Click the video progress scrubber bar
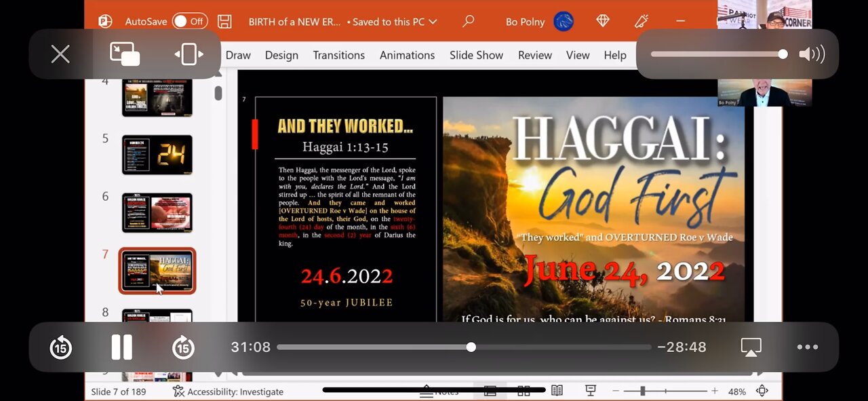The width and height of the screenshot is (868, 401). (464, 347)
